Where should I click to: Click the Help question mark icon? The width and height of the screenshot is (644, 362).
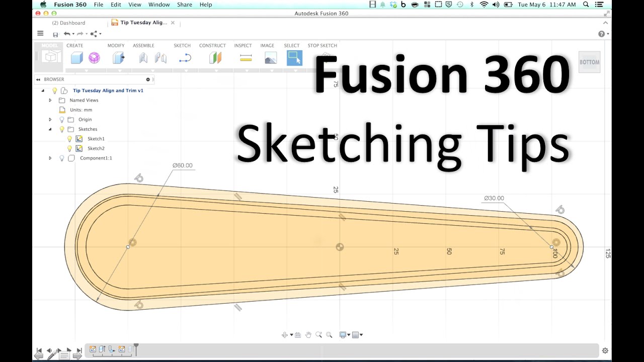coord(601,34)
